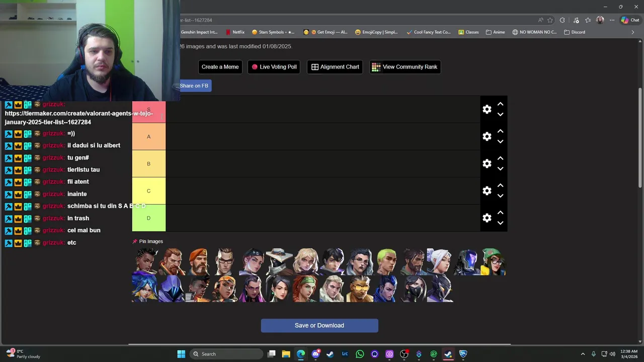Open browser profile avatar

tap(600, 20)
